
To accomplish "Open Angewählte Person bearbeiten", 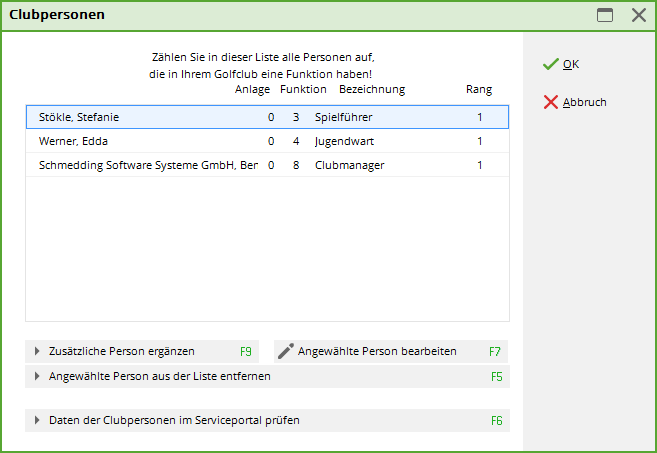I will (391, 351).
